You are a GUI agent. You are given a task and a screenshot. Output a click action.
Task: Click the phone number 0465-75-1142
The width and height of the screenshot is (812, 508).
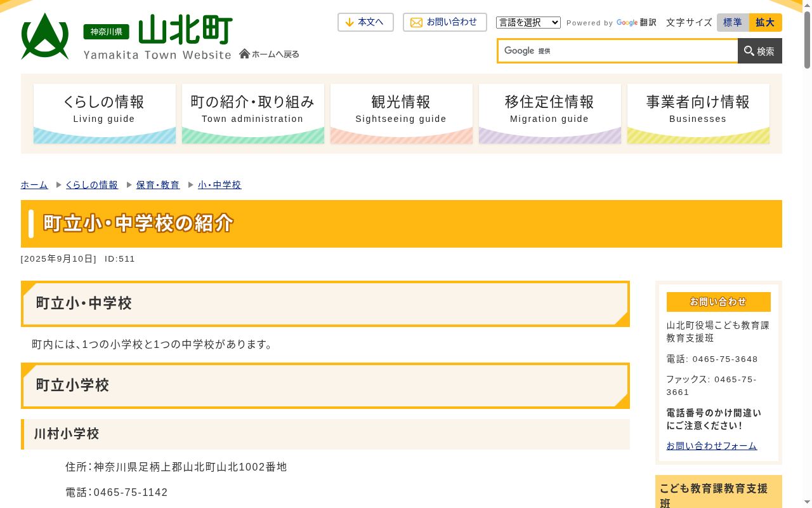point(131,492)
